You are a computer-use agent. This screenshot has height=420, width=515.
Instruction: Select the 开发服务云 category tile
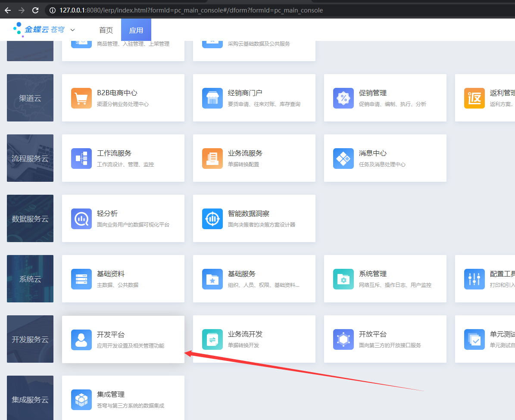30,339
